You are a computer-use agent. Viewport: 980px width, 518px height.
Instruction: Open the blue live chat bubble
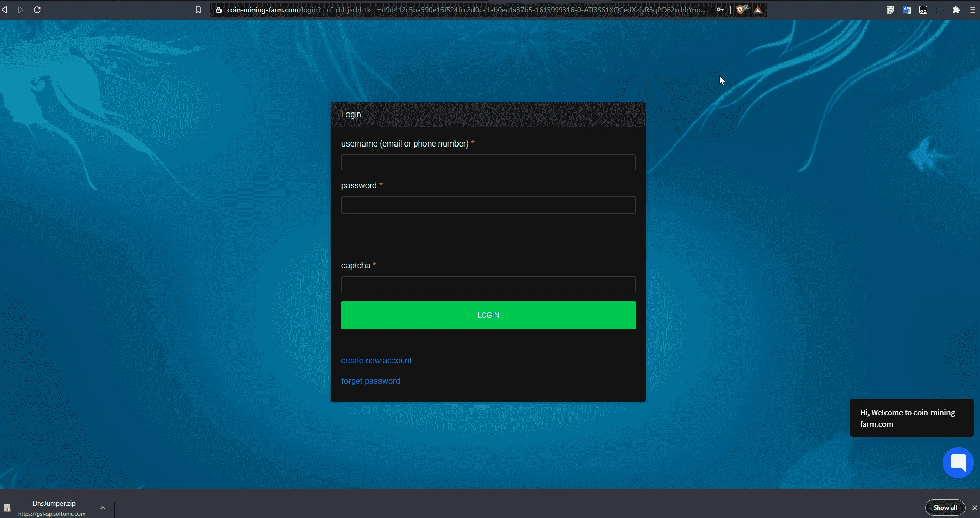pyautogui.click(x=958, y=462)
